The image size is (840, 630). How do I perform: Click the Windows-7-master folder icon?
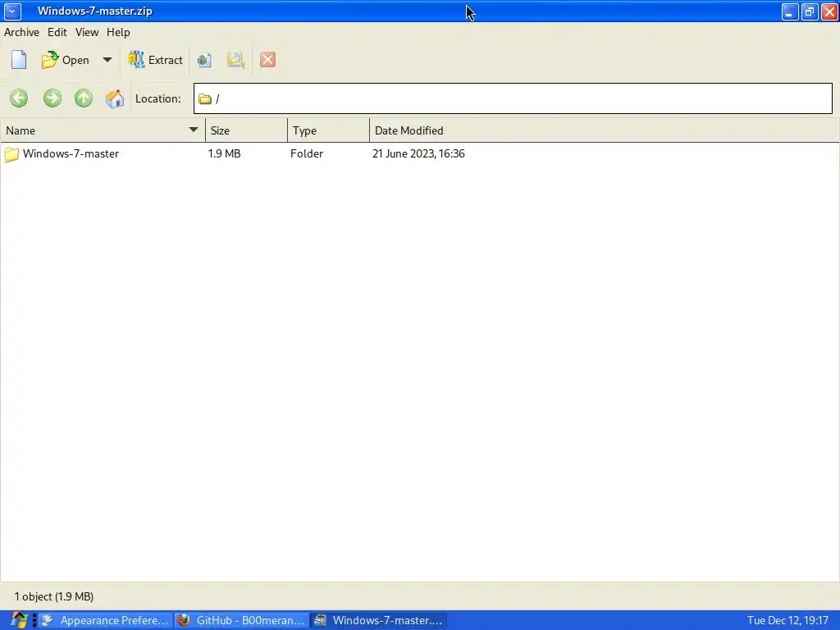(11, 154)
